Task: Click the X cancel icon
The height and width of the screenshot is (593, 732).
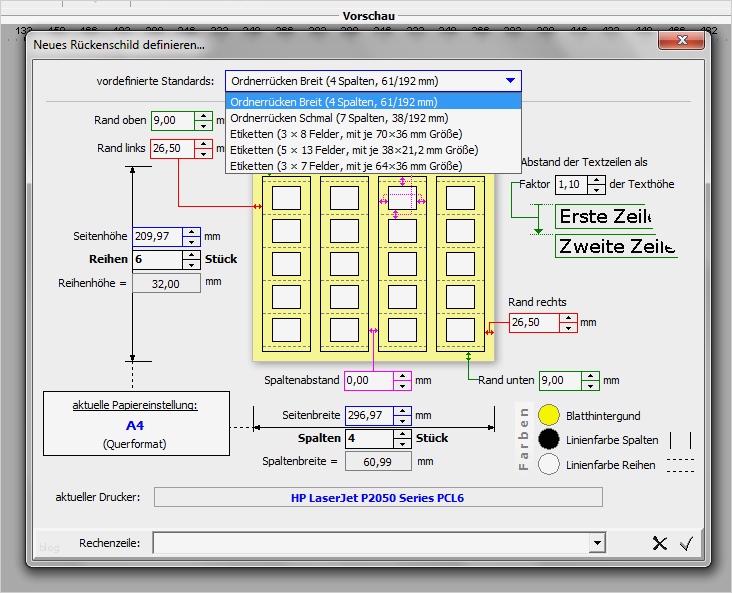Action: 659,544
